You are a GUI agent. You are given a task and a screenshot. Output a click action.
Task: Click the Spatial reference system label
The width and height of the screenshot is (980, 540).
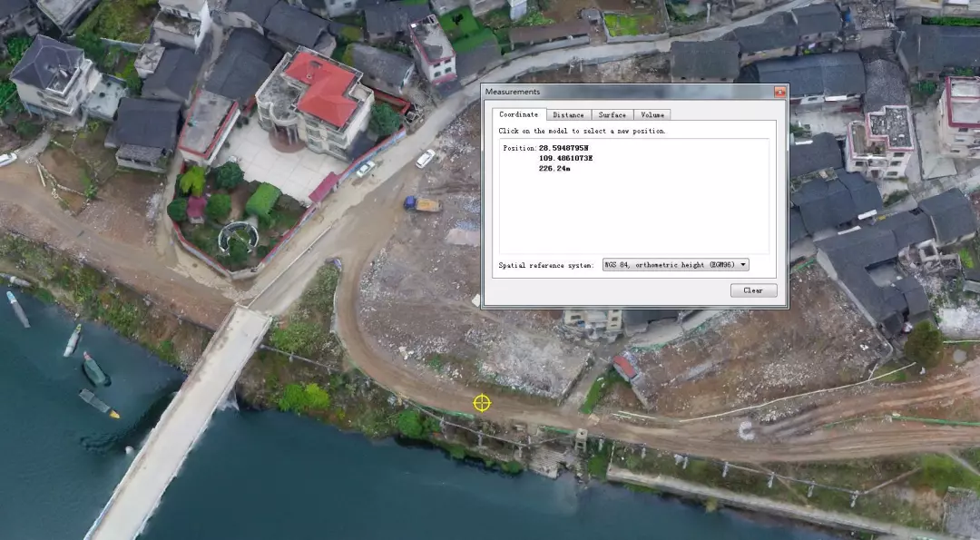(x=546, y=265)
